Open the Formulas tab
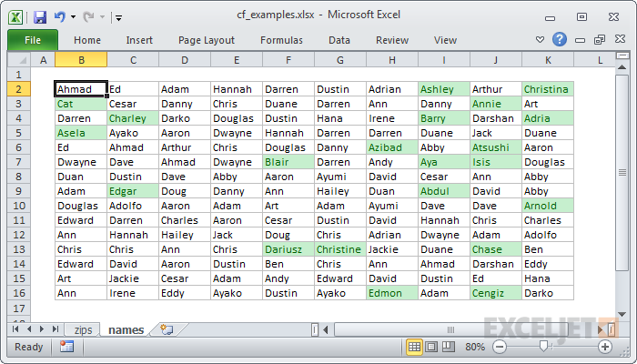Viewport: 637px width, 364px height. click(x=281, y=40)
